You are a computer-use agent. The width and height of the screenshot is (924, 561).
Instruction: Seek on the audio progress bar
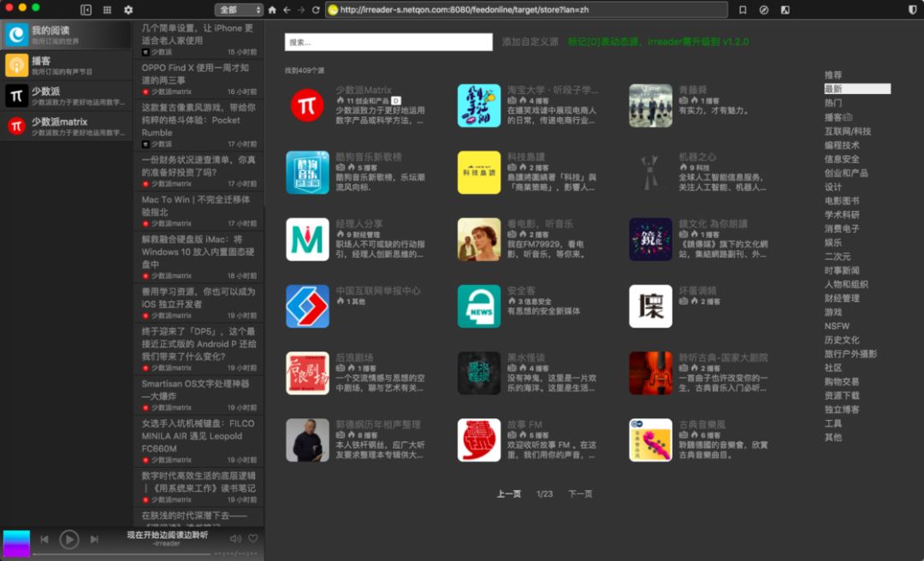[121, 554]
